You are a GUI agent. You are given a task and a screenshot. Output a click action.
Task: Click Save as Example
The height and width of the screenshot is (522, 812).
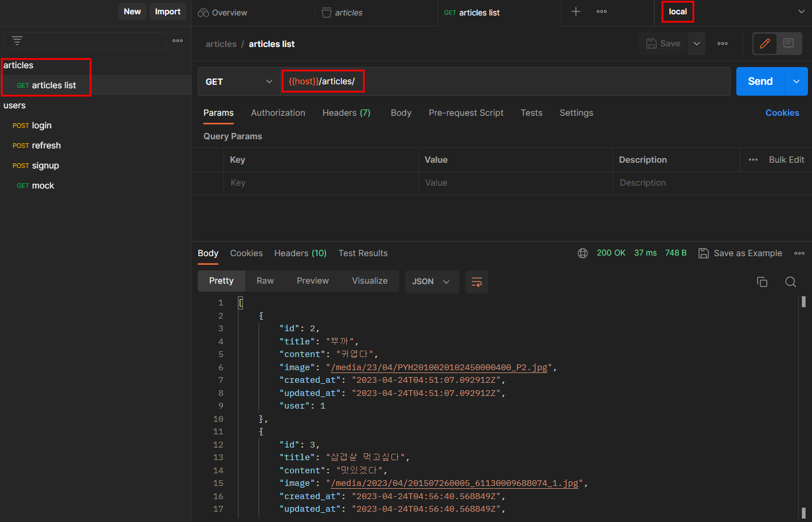pos(740,253)
